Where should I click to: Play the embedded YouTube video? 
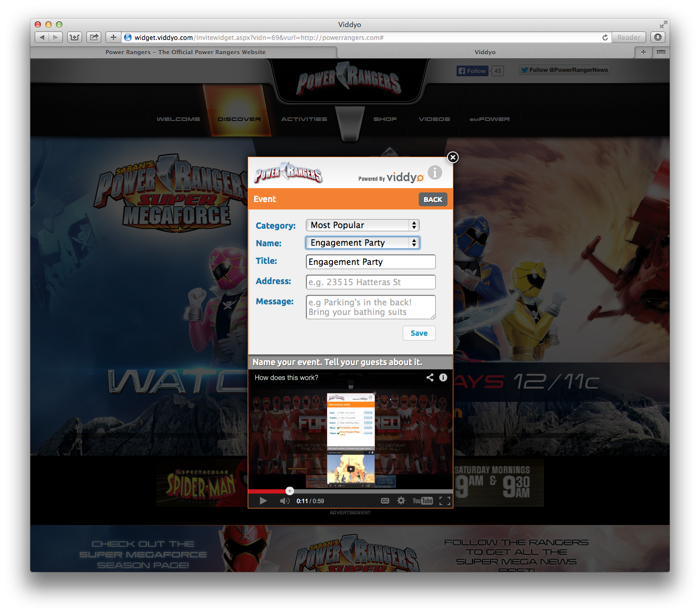point(263,501)
